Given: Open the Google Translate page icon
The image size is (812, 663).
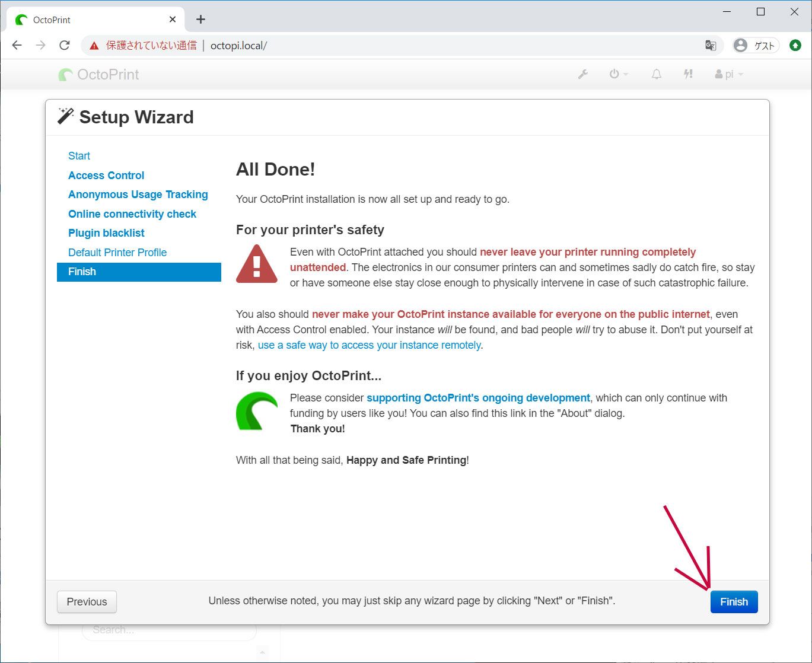Looking at the screenshot, I should (x=710, y=46).
